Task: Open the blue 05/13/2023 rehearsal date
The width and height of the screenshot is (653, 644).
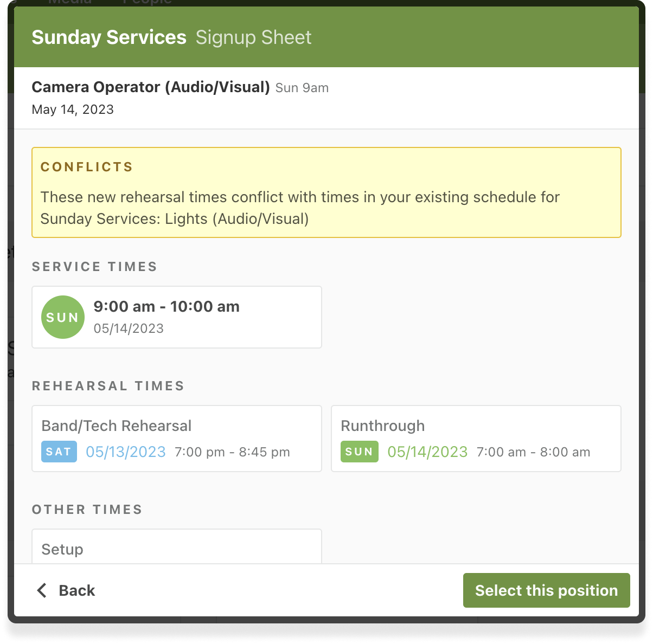Action: click(126, 452)
